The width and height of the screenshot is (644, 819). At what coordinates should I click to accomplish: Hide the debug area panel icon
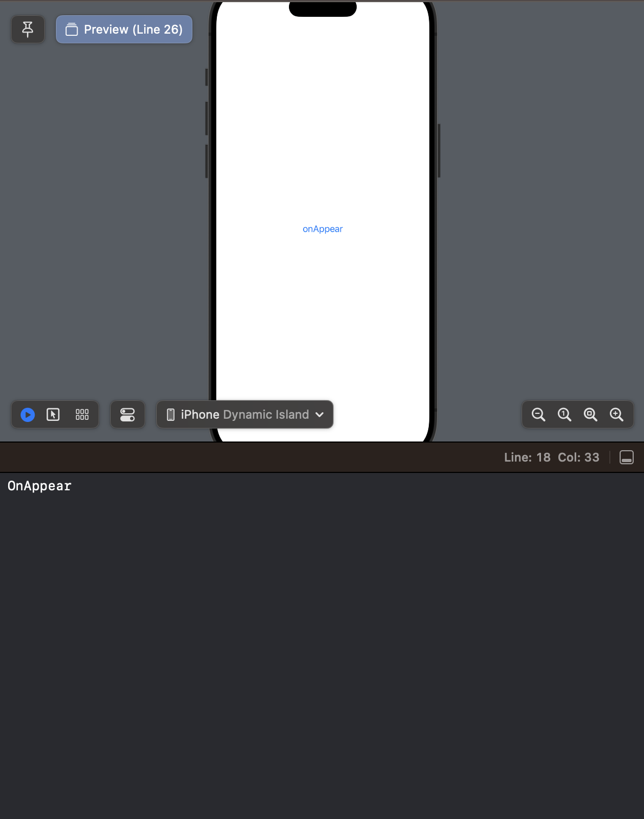click(627, 457)
